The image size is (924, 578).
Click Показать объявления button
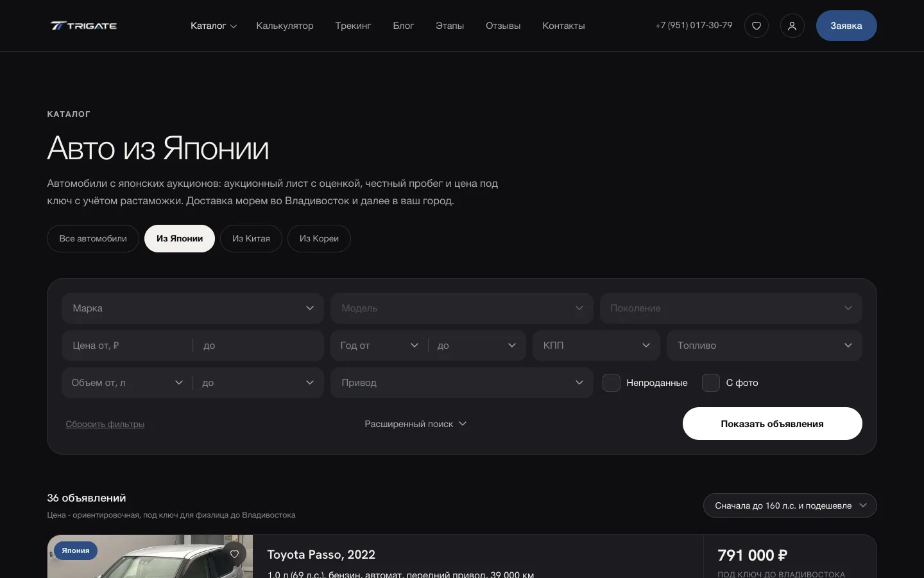(x=773, y=424)
